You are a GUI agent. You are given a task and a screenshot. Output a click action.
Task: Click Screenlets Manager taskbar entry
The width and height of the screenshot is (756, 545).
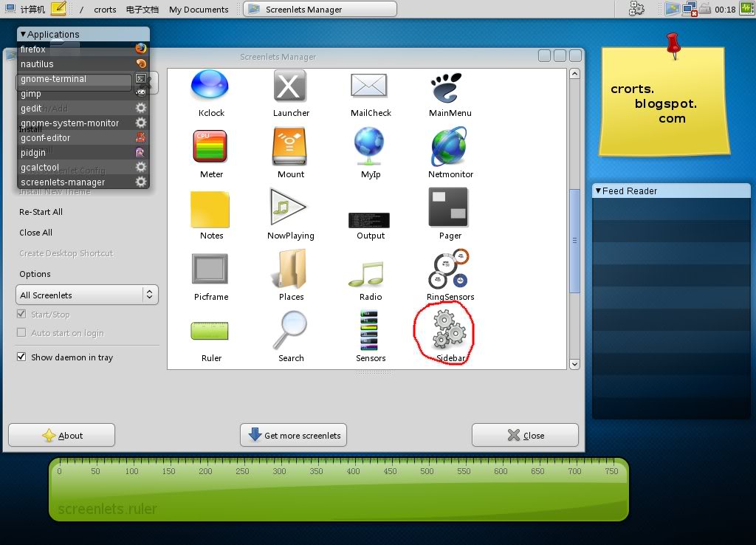[320, 9]
